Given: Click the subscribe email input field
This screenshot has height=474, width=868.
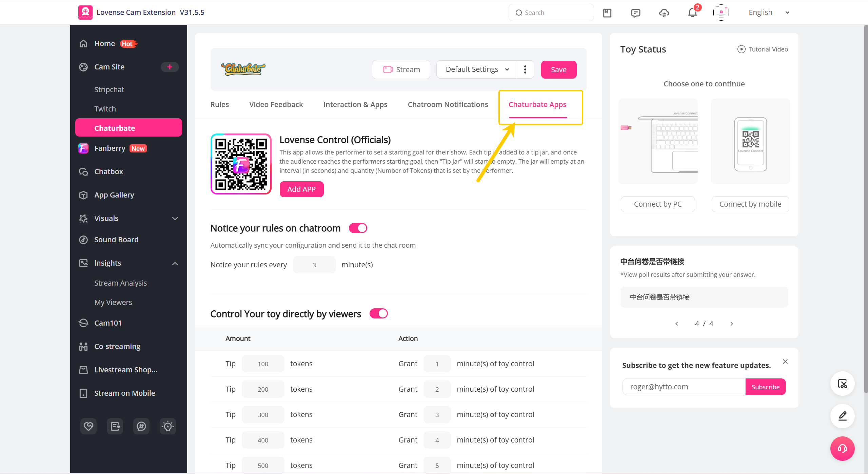Looking at the screenshot, I should click(684, 387).
